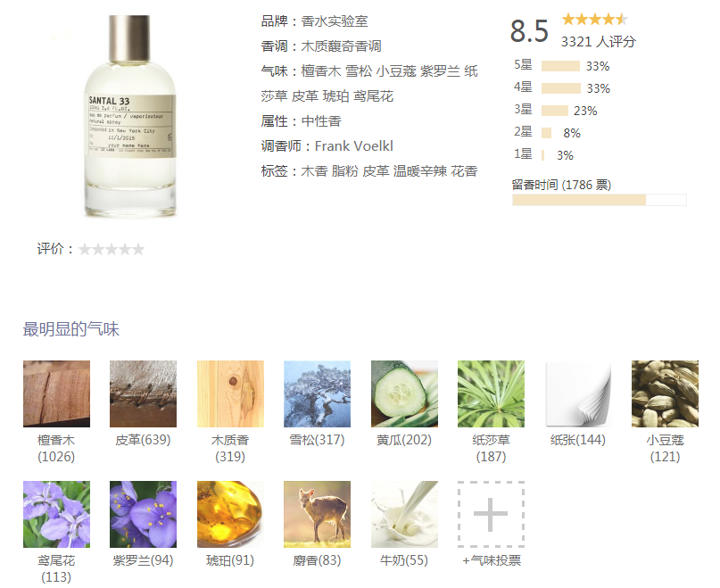Open the cedar 雪松(317) scent image
Viewport: 720px width, 588px height.
click(x=318, y=393)
